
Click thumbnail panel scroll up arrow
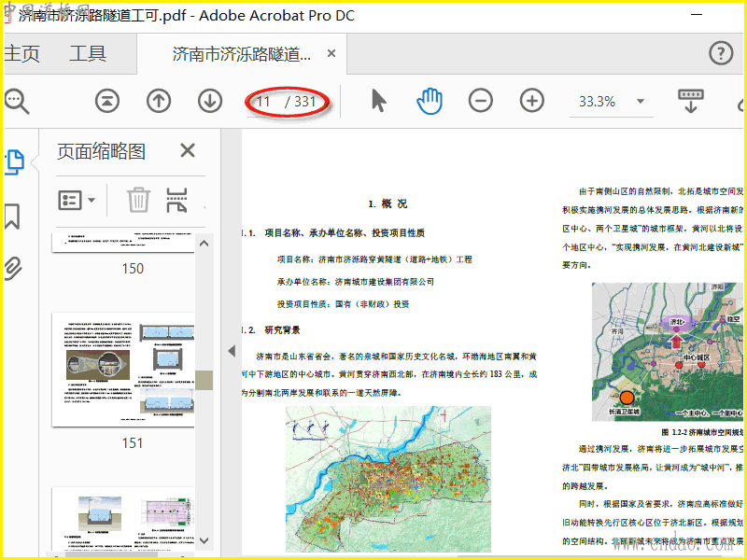click(204, 244)
